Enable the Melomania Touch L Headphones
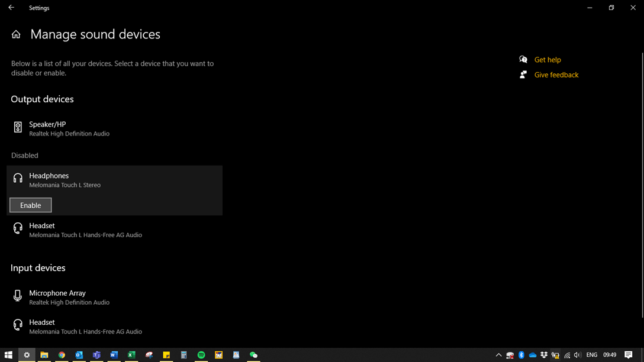This screenshot has height=362, width=644. (30, 205)
